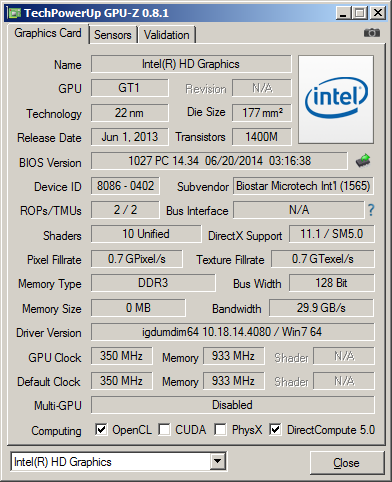Image resolution: width=392 pixels, height=482 pixels.
Task: Maximize the GPU-Z window
Action: (x=360, y=13)
